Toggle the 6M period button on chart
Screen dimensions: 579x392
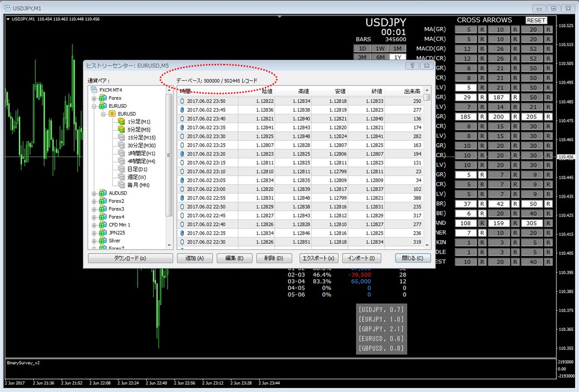coord(380,57)
